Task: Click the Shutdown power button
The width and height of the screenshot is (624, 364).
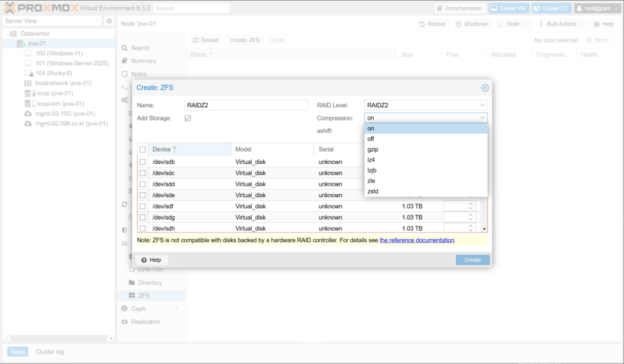Action: point(472,24)
